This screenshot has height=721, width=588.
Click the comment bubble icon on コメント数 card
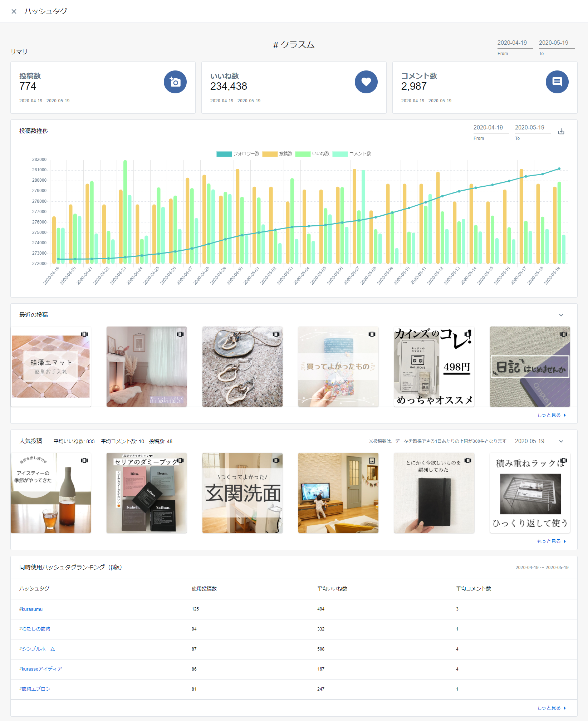coord(557,82)
